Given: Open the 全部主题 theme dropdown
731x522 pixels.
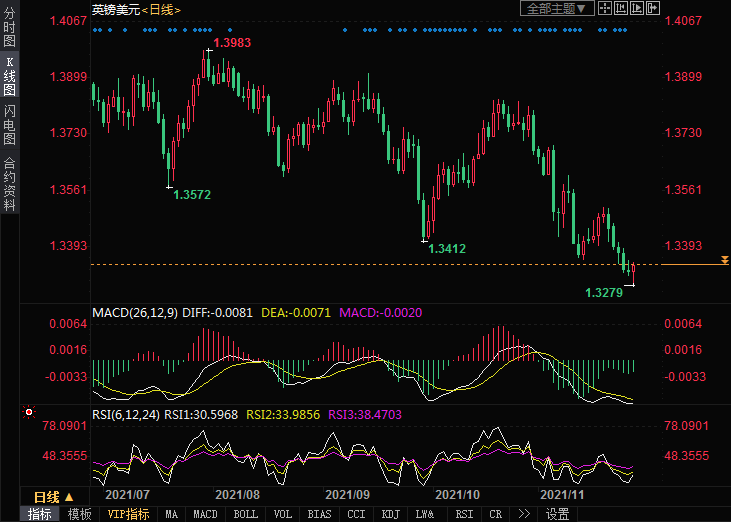Looking at the screenshot, I should 557,8.
